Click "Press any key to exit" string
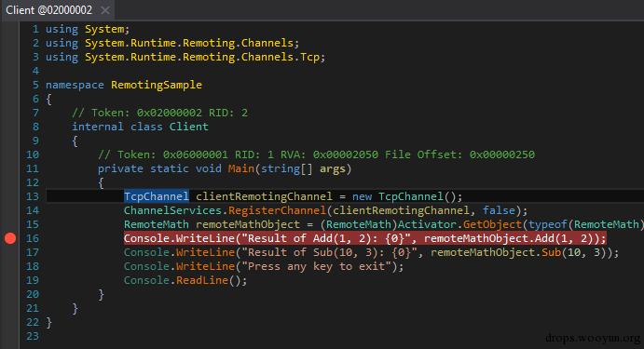The height and width of the screenshot is (349, 644). 316,266
